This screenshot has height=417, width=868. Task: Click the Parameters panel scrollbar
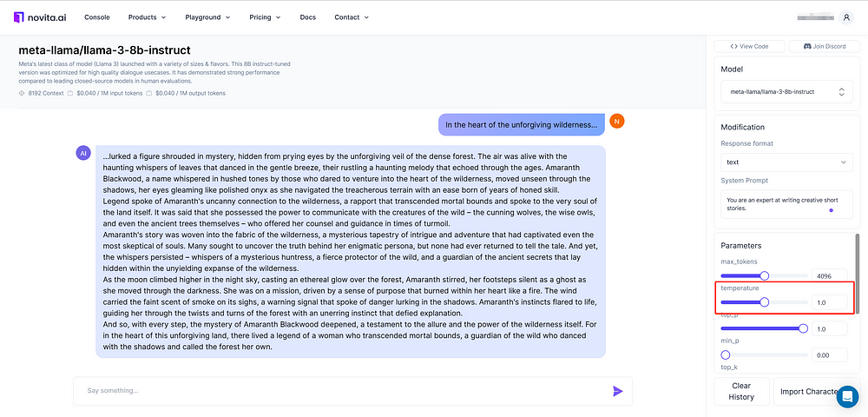click(x=858, y=275)
